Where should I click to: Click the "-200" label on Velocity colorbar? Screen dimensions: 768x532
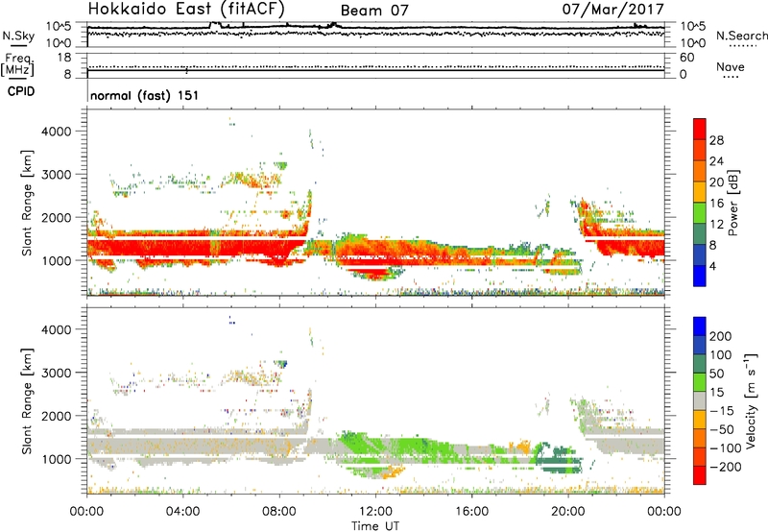click(x=726, y=467)
